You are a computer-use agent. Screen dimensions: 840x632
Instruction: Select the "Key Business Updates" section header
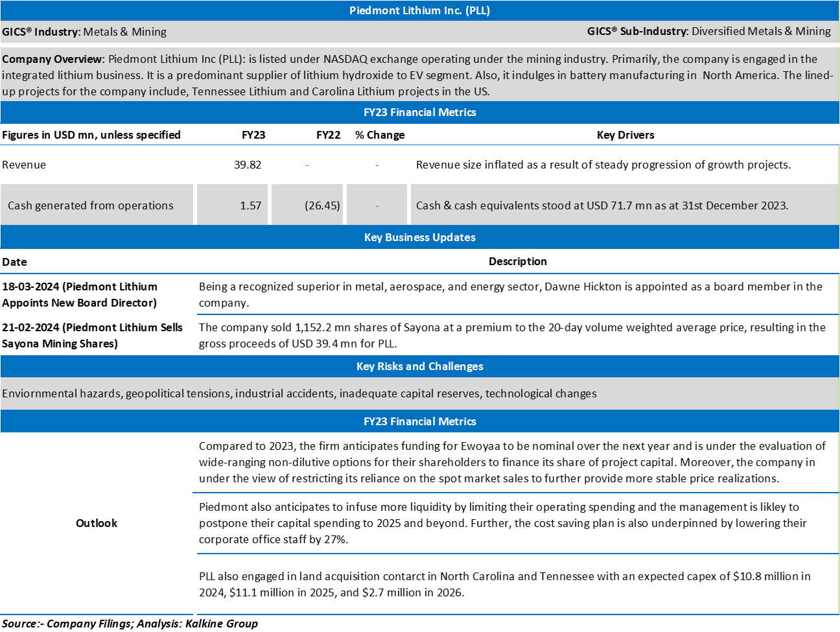coord(419,237)
